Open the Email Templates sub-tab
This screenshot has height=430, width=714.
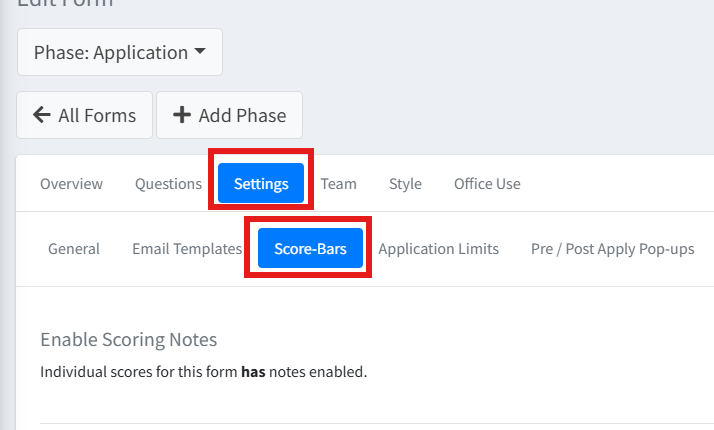[x=187, y=249]
